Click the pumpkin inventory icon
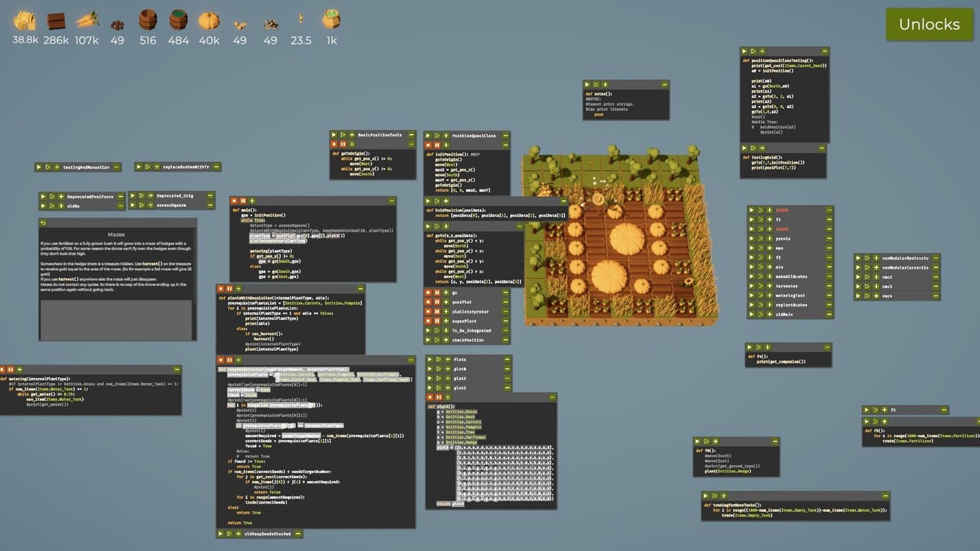This screenshot has height=551, width=980. [209, 19]
